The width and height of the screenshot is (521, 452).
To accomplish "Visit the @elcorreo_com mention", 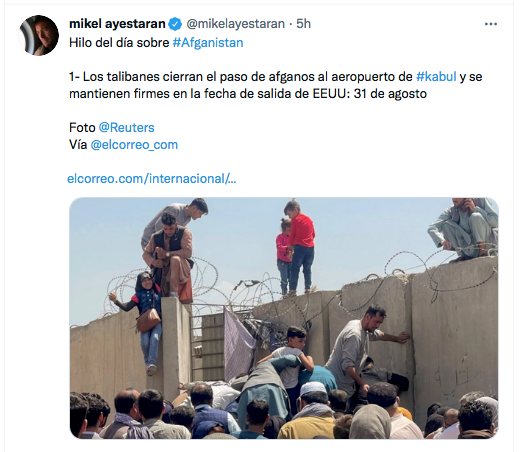I will pyautogui.click(x=134, y=145).
